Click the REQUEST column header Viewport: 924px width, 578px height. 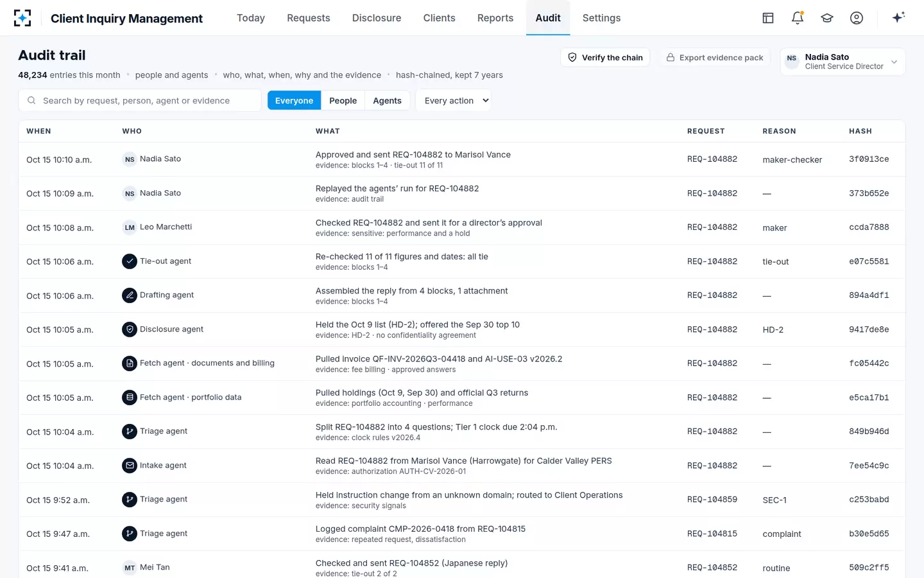click(706, 131)
